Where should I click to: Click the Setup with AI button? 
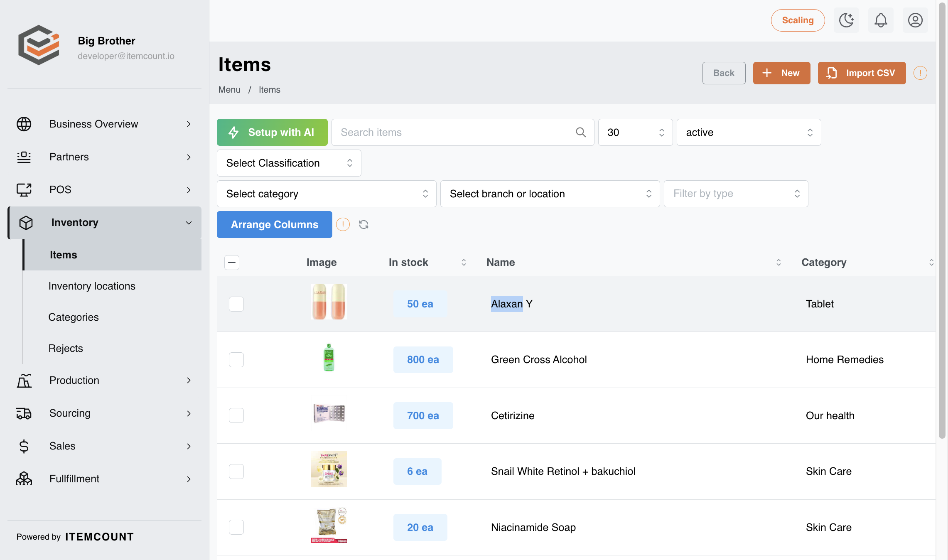(272, 132)
